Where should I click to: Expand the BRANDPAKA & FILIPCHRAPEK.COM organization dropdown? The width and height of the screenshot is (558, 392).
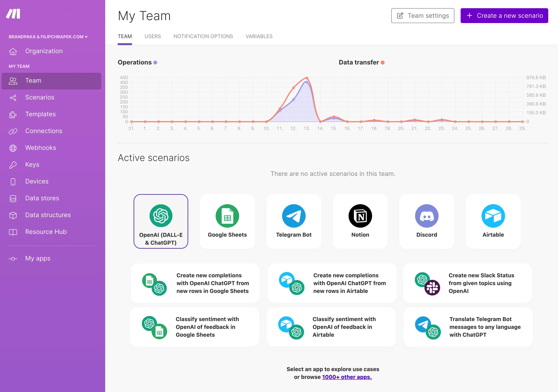tap(48, 37)
